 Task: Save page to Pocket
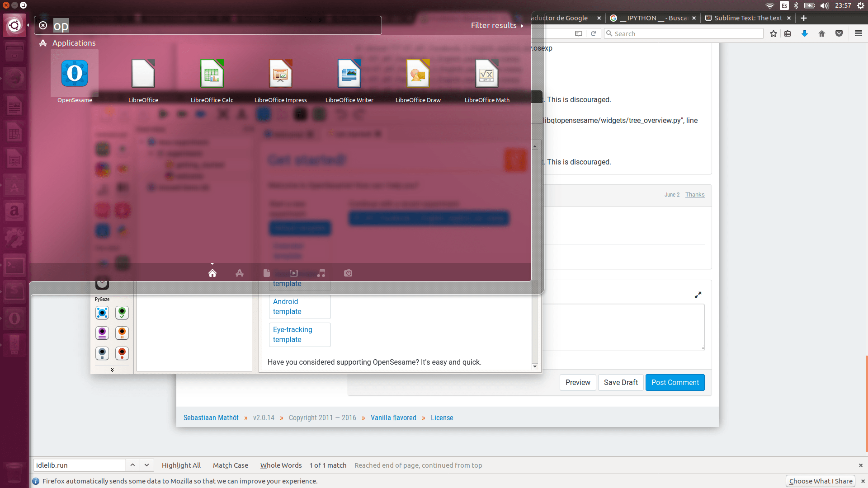(x=839, y=33)
